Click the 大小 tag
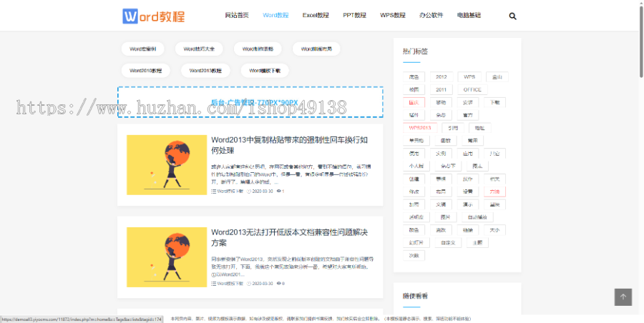The width and height of the screenshot is (644, 323). point(494,230)
